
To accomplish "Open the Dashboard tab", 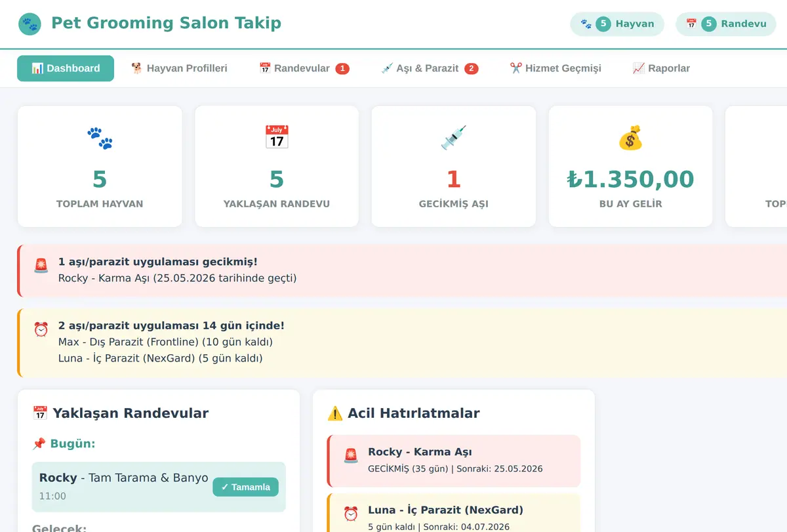I will (x=66, y=68).
